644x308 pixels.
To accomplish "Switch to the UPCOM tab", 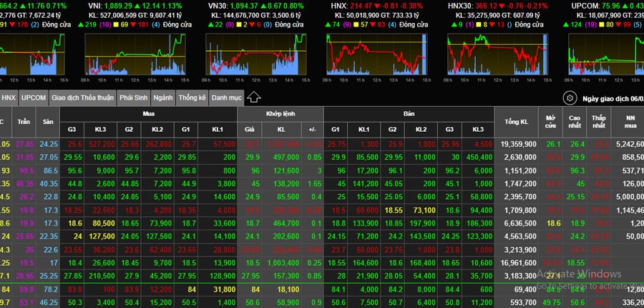I will click(34, 98).
